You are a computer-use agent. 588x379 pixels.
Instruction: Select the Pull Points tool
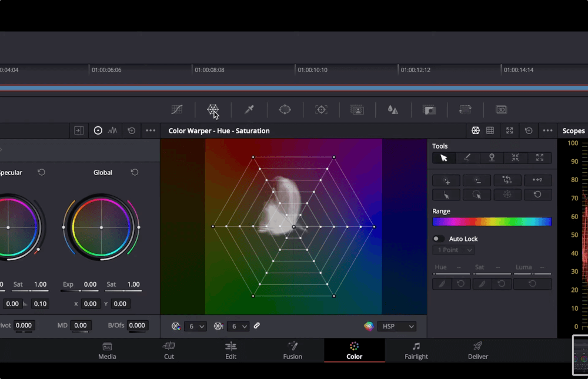[515, 158]
